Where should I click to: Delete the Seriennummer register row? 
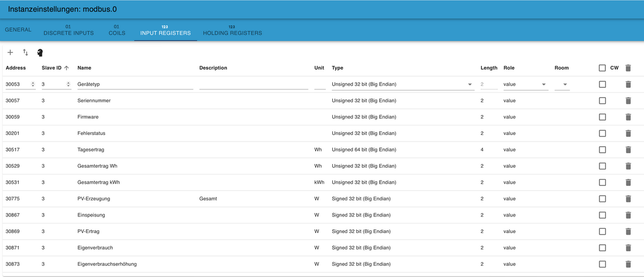point(628,101)
